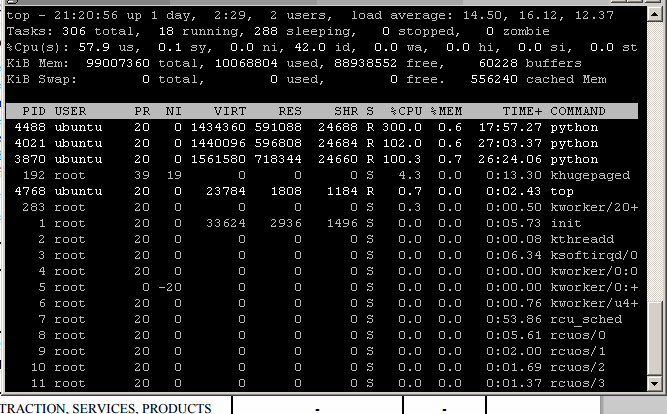Click the init command entry
The image size is (667, 414).
click(566, 223)
